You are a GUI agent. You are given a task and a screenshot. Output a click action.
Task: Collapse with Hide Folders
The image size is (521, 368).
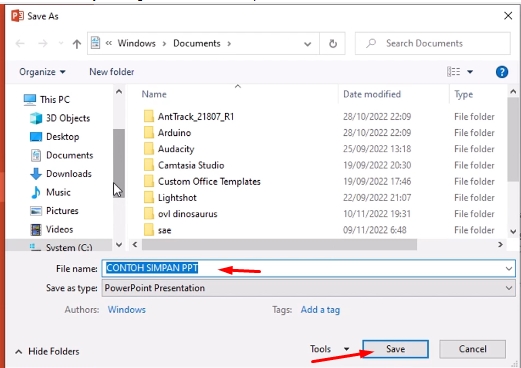pos(47,351)
